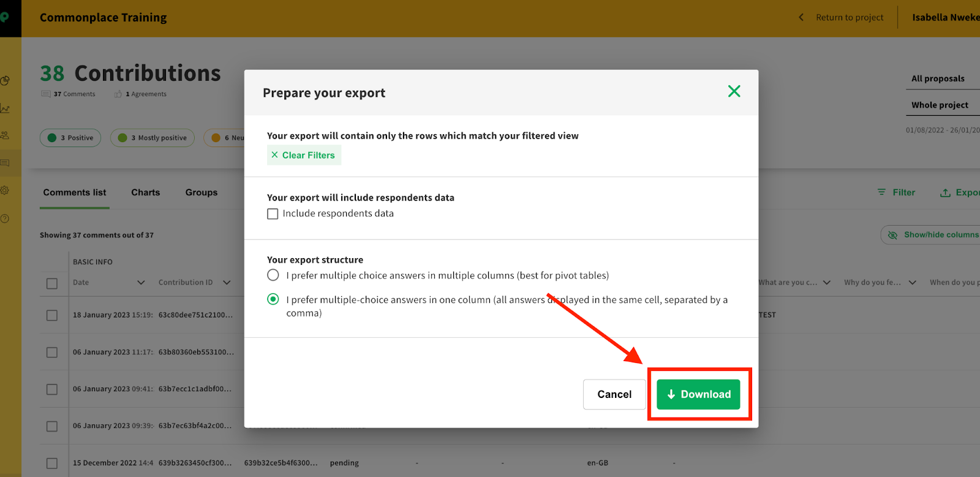
Task: Click contribution ID 63b7ecc1c1adbf00…
Action: tap(195, 389)
